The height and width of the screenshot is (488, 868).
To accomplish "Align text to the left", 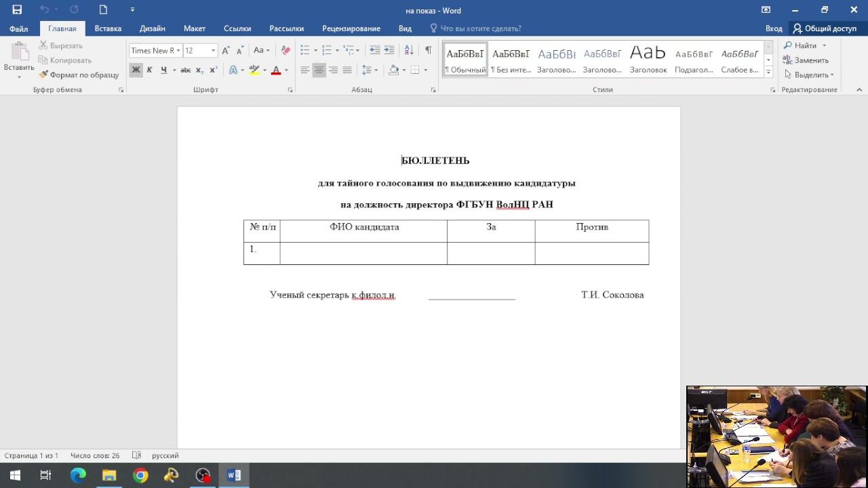I will tap(305, 70).
